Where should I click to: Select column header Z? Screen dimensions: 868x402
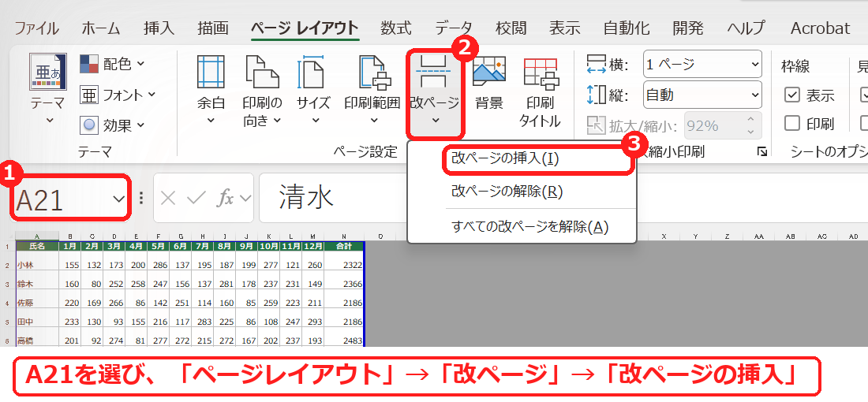pyautogui.click(x=727, y=236)
